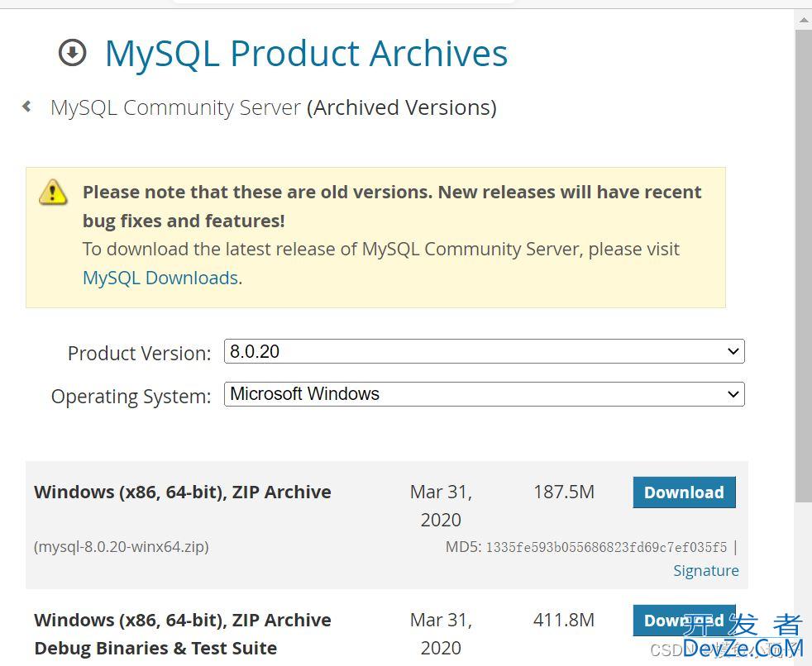Click the MySQL Product Archives heading

pyautogui.click(x=306, y=54)
